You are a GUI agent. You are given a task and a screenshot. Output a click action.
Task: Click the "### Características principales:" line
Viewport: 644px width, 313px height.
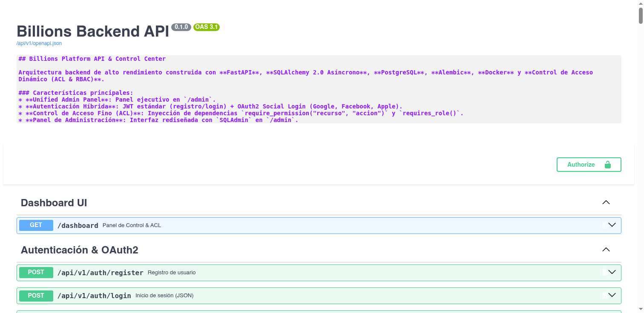(76, 93)
